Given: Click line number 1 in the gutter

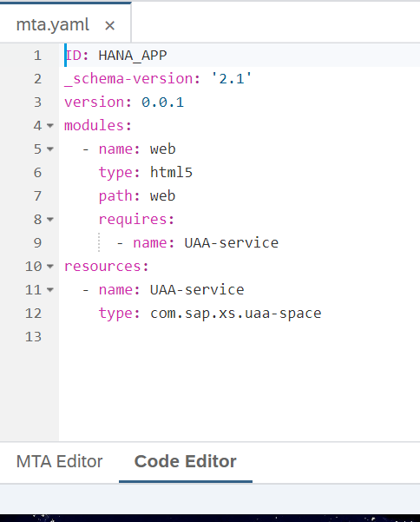Looking at the screenshot, I should (x=37, y=56).
